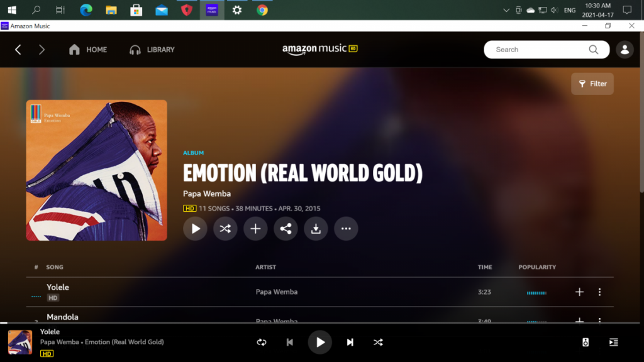Skip to the previous track

(x=289, y=343)
